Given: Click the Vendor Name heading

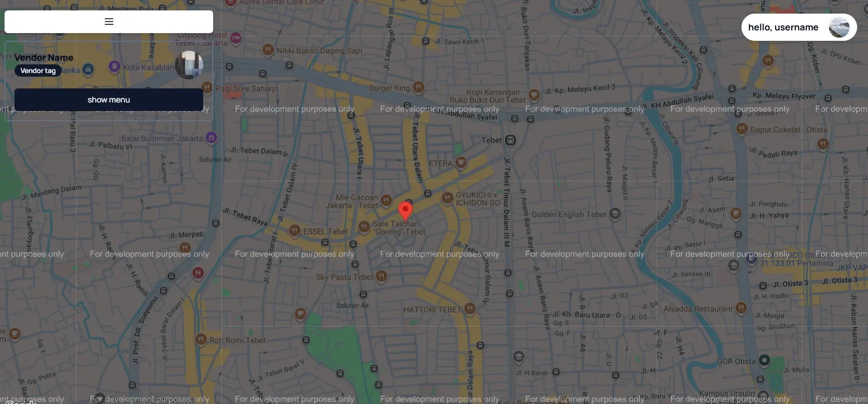Looking at the screenshot, I should [x=44, y=58].
